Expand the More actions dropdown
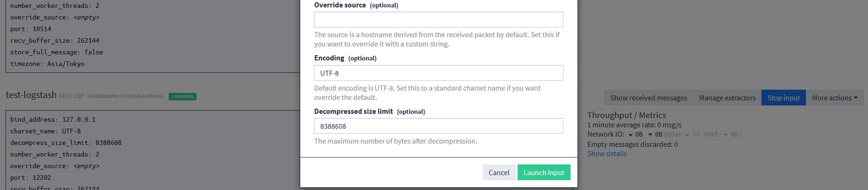 834,98
